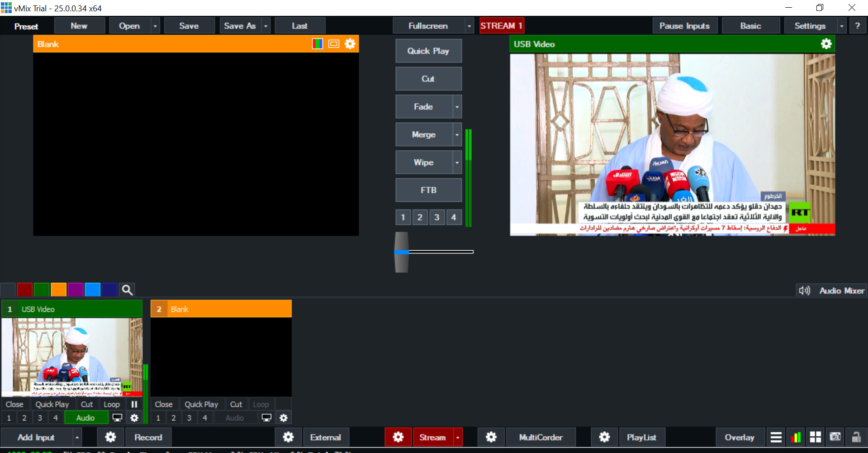Take a snapshot with the camera icon
The height and width of the screenshot is (453, 868).
click(835, 437)
